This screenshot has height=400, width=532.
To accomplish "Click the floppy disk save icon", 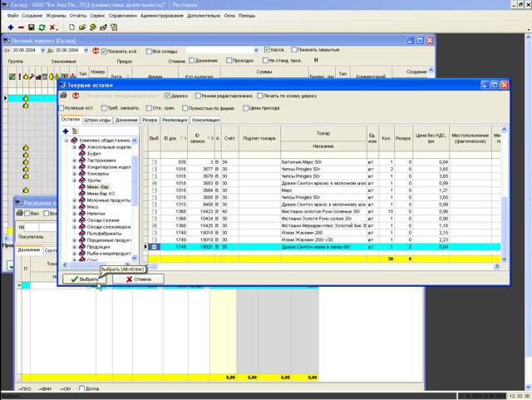I will tap(31, 27).
